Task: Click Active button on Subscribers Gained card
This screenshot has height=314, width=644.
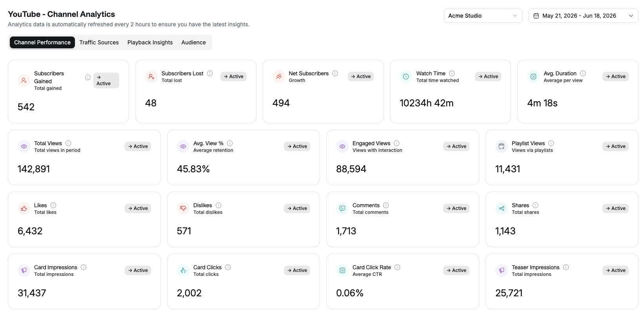Action: coord(106,80)
